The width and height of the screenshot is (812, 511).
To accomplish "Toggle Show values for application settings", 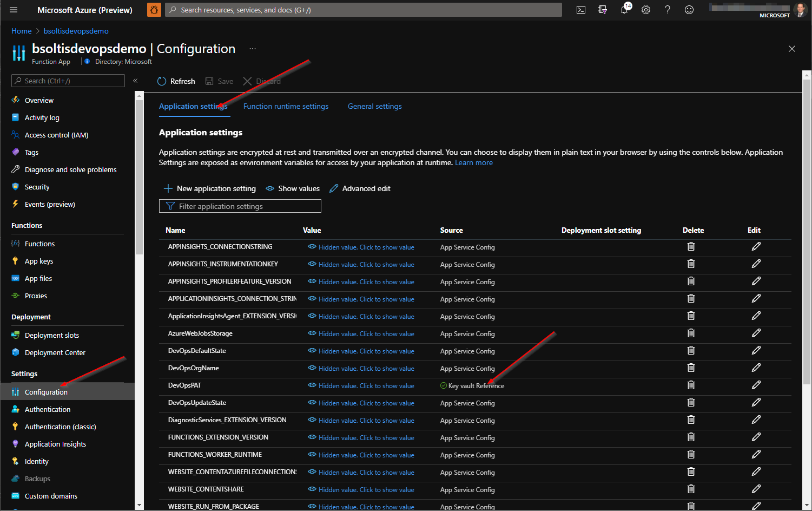I will pyautogui.click(x=293, y=188).
